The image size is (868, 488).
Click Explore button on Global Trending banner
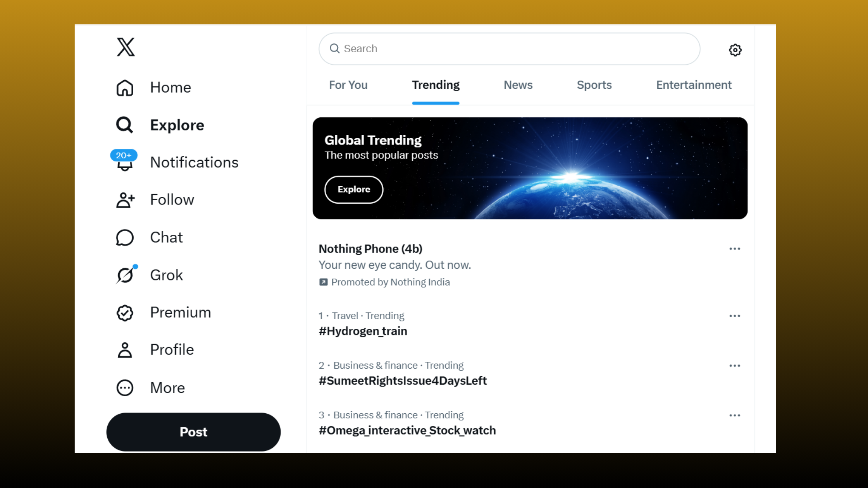point(354,189)
